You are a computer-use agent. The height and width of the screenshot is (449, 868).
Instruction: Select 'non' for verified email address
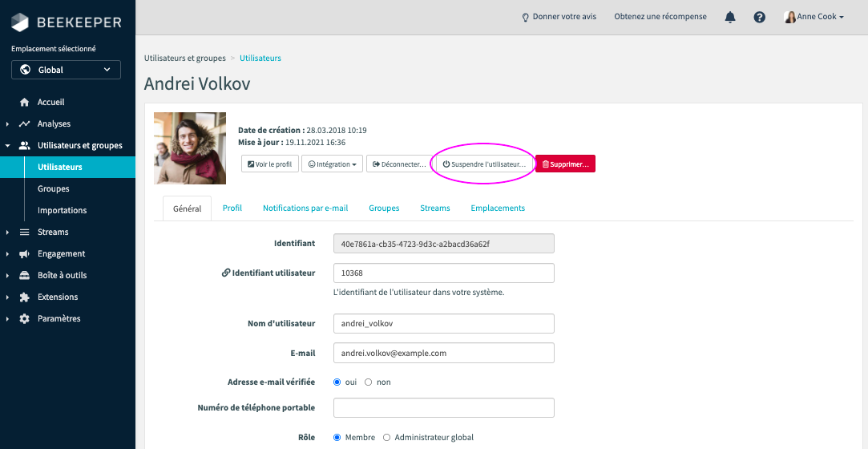click(369, 382)
